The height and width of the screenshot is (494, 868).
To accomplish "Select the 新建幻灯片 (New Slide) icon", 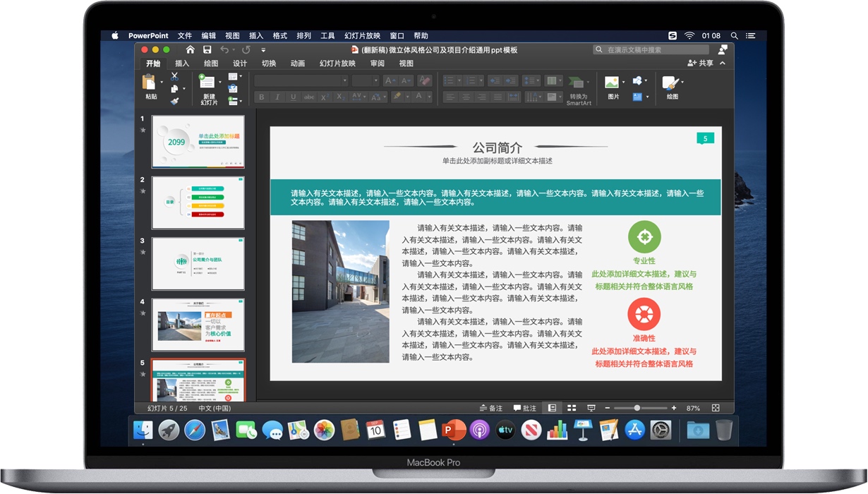I will pyautogui.click(x=207, y=83).
